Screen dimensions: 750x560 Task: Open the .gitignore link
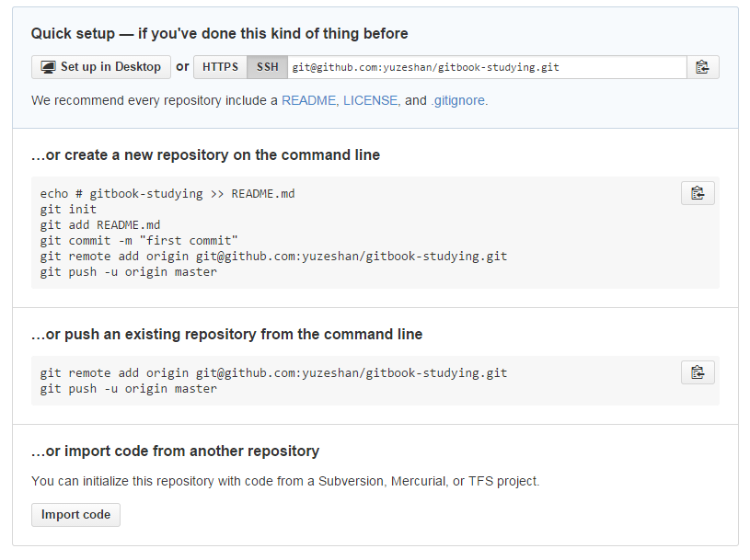click(458, 100)
